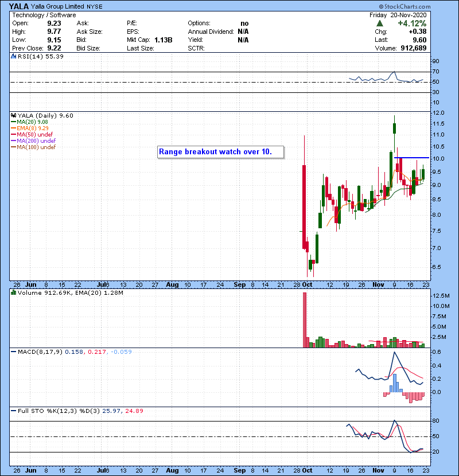
Task: Click the NYSE exchange label
Action: click(95, 7)
